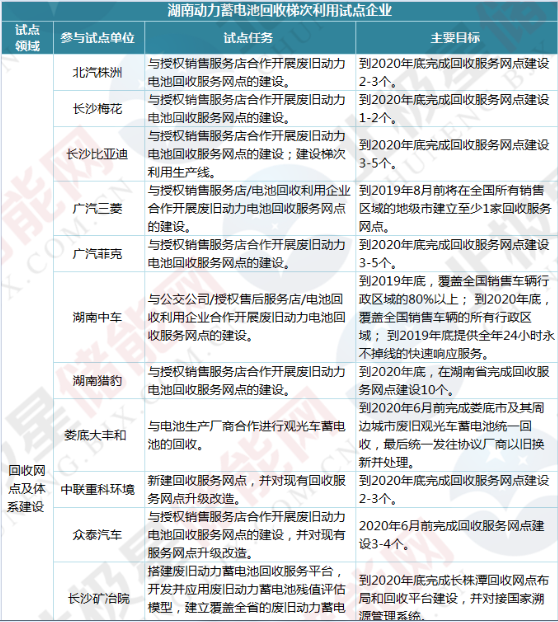Select 众泰汽车 goal cell 建设3-4个
558x622 pixels.
click(456, 535)
